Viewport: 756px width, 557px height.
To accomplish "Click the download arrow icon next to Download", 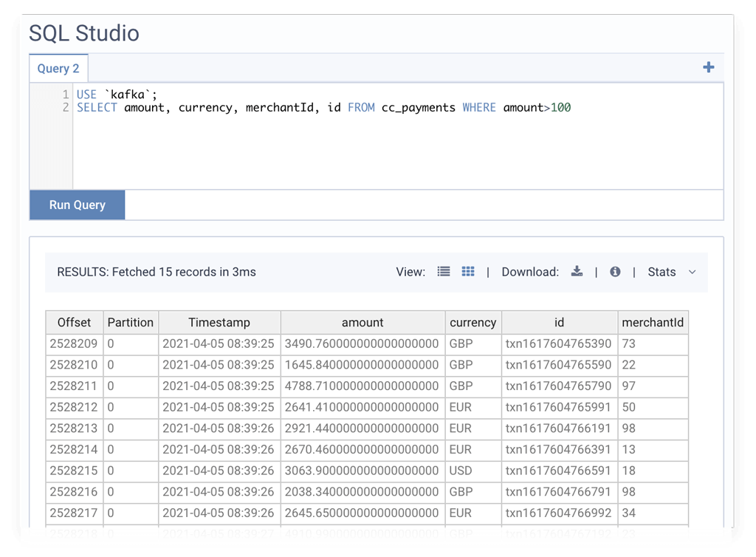I will (577, 271).
